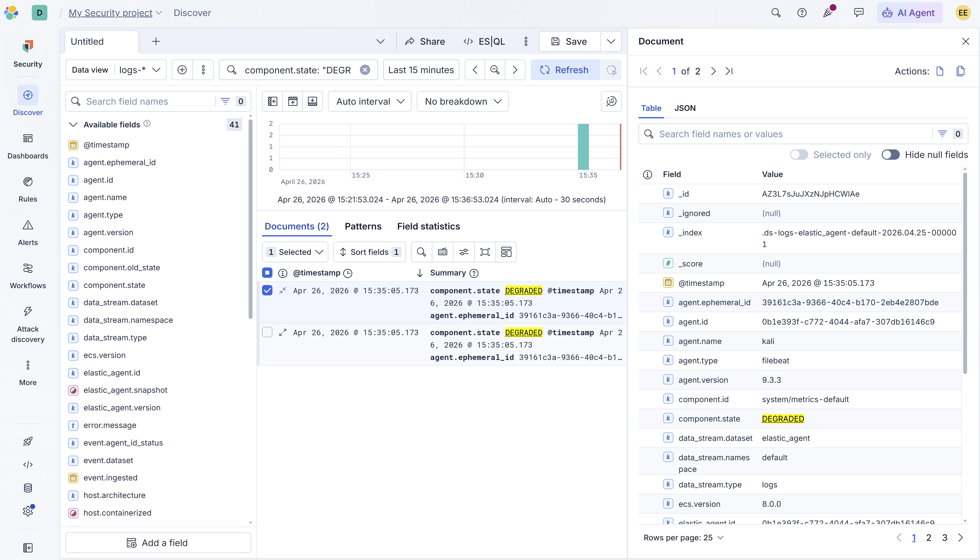Open the Auto interval dropdown
980x560 pixels.
(x=369, y=102)
